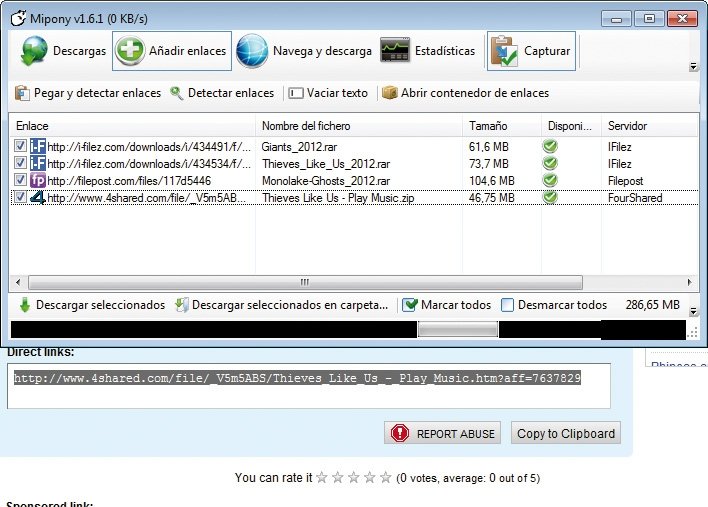Sort by the Enlace column header
This screenshot has width=708, height=507.
pos(132,126)
